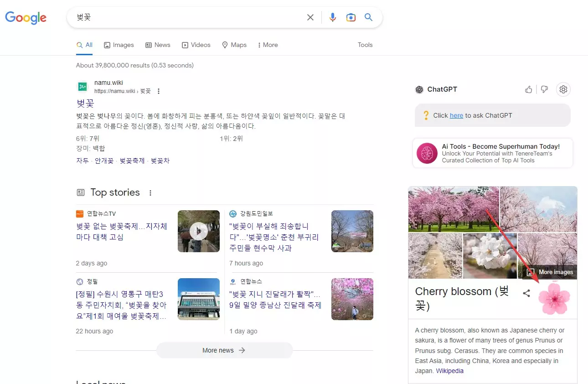Open the ChatGPT extension settings gear
The width and height of the screenshot is (588, 384).
pos(563,89)
